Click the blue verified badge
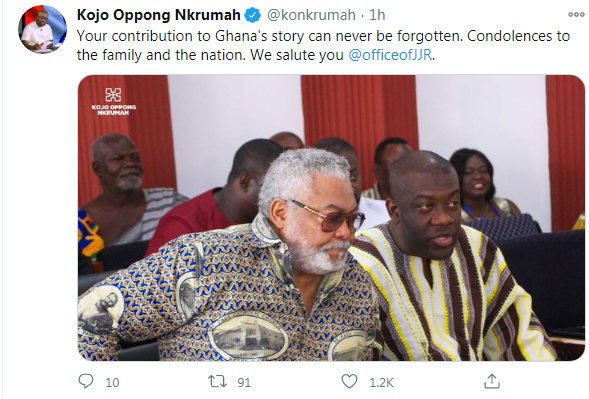The width and height of the screenshot is (589, 399). point(253,15)
